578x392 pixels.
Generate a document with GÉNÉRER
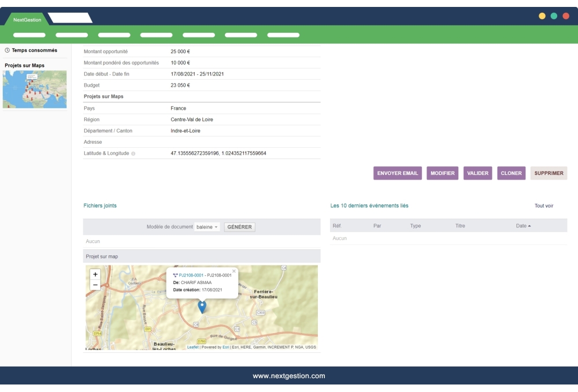pyautogui.click(x=239, y=227)
